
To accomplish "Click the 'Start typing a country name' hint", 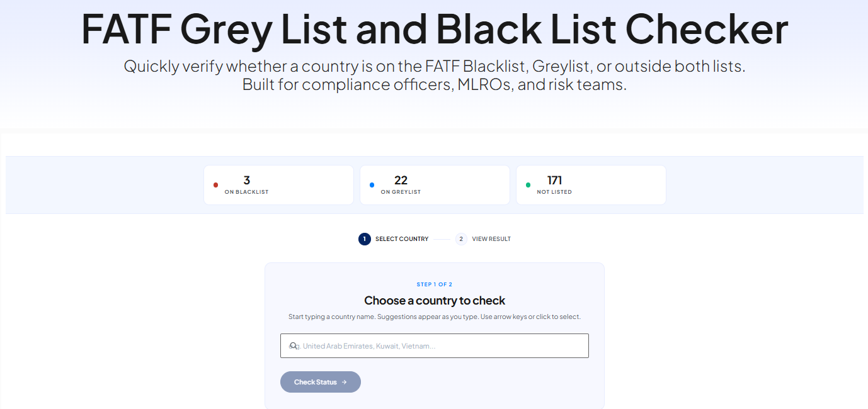I will click(x=435, y=317).
